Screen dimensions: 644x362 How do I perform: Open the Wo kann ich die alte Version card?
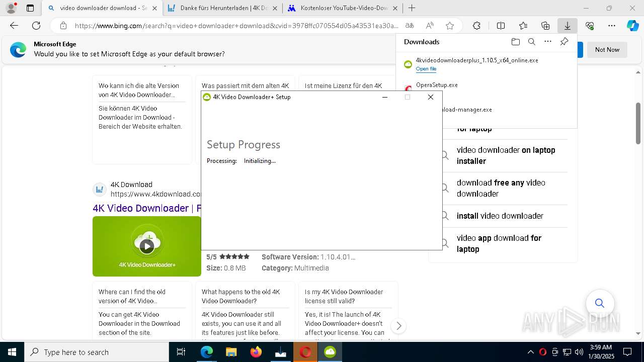pos(142,120)
